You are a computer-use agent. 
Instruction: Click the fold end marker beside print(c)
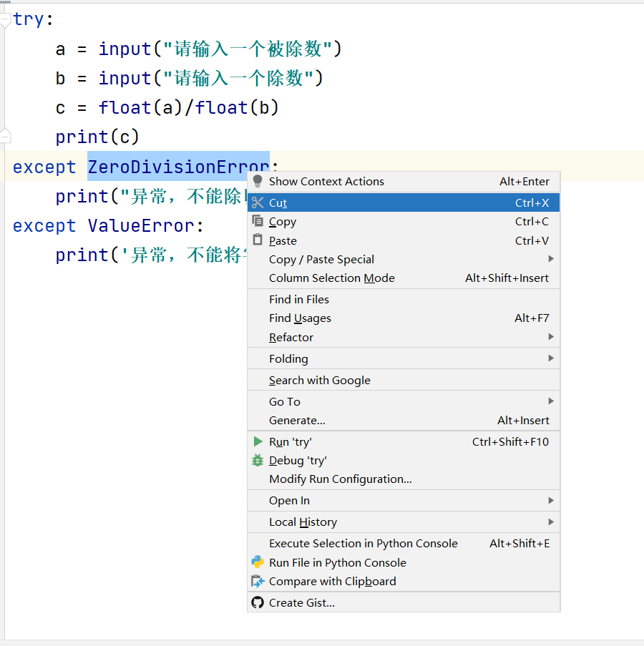click(5, 135)
